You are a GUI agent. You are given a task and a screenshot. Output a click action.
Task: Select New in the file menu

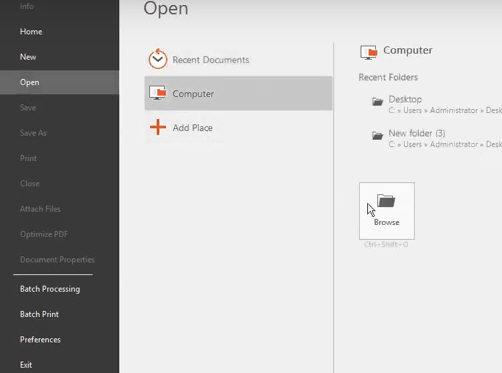pos(28,57)
